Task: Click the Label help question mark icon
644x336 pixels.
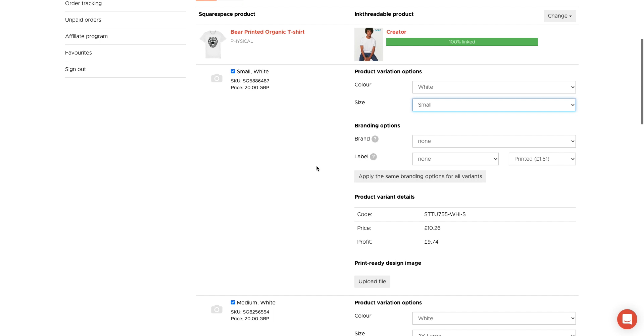Action: click(373, 157)
